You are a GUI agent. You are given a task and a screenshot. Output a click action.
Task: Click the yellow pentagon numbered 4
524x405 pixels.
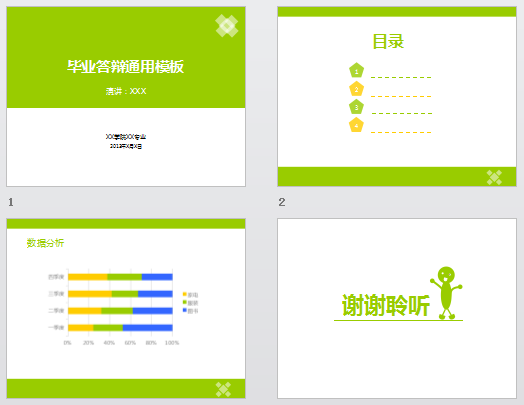[x=357, y=125]
